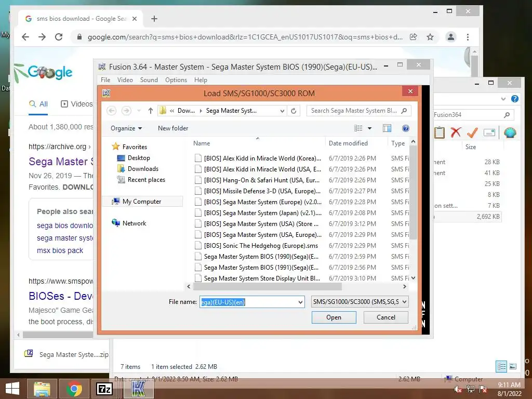
Task: Select Network in the navigation pane
Action: click(129, 223)
